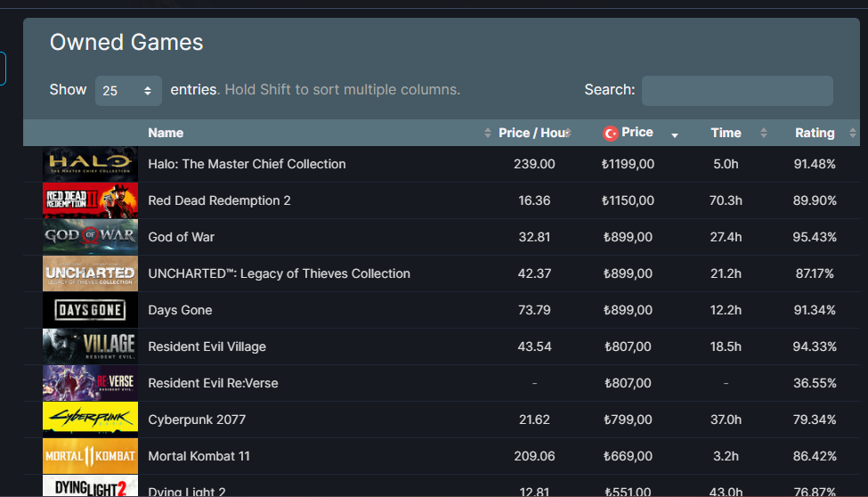Sort table by Name column header
This screenshot has height=497, width=868.
point(166,133)
